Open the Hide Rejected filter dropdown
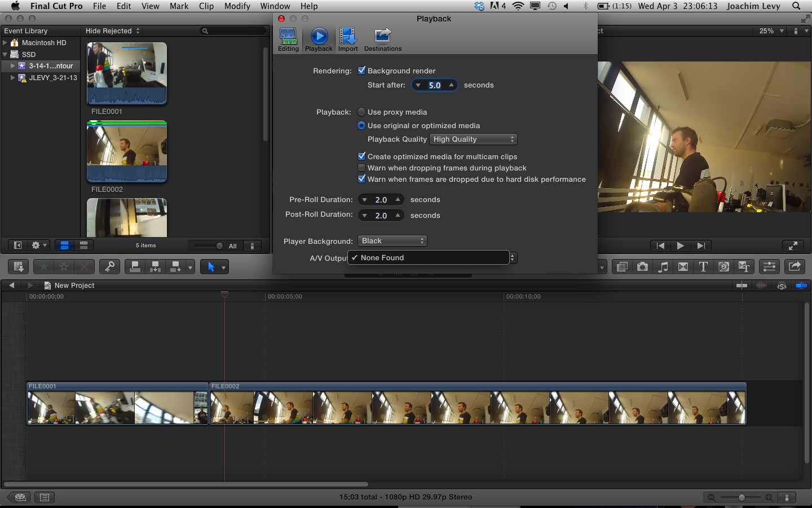 coord(113,31)
